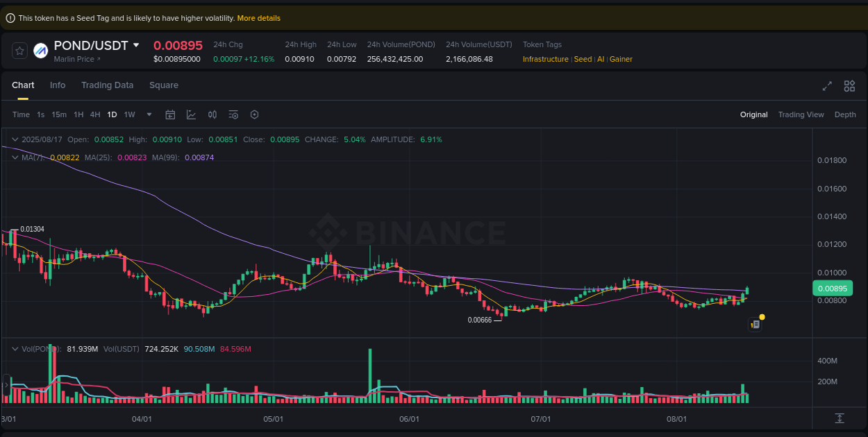This screenshot has height=437, width=868.
Task: Open the candlestick display settings icon
Action: 212,114
